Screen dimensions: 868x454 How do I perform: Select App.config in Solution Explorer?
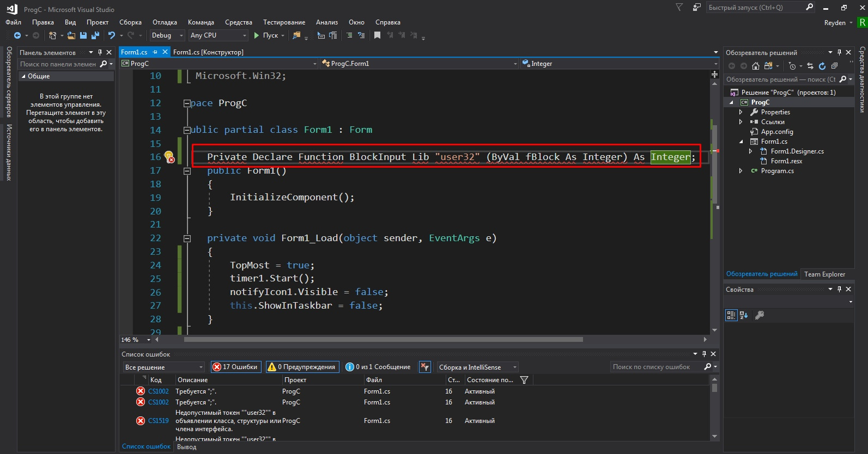pyautogui.click(x=777, y=132)
